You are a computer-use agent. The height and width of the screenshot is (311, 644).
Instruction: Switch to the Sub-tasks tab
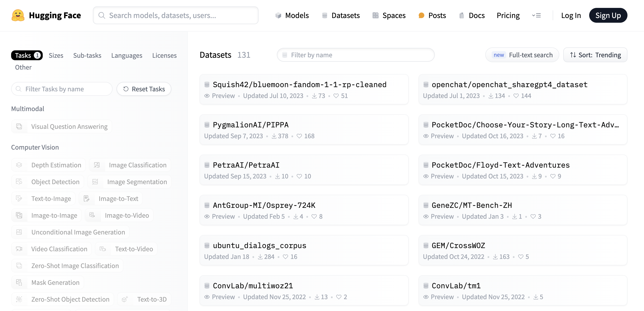(x=87, y=55)
